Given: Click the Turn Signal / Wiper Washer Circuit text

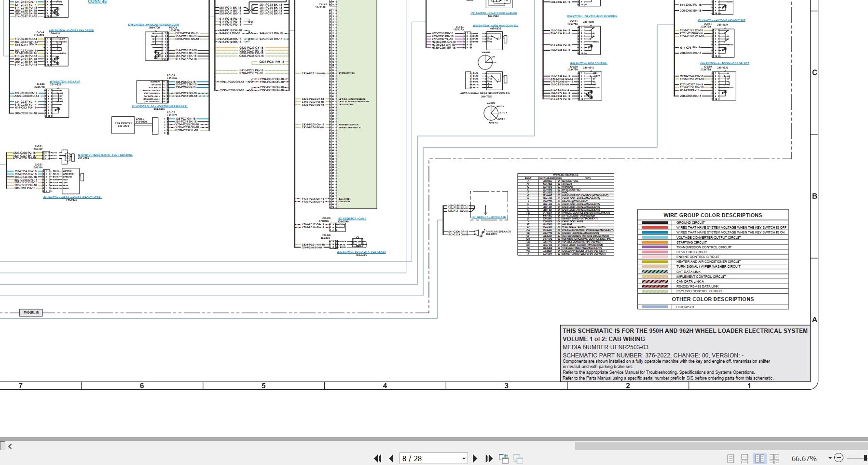Looking at the screenshot, I should [708, 267].
